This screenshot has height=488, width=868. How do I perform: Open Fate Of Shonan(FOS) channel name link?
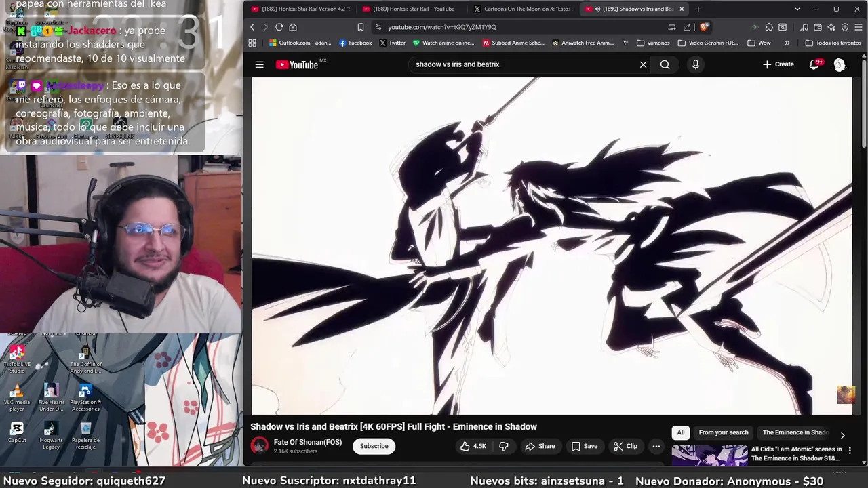[x=308, y=442]
